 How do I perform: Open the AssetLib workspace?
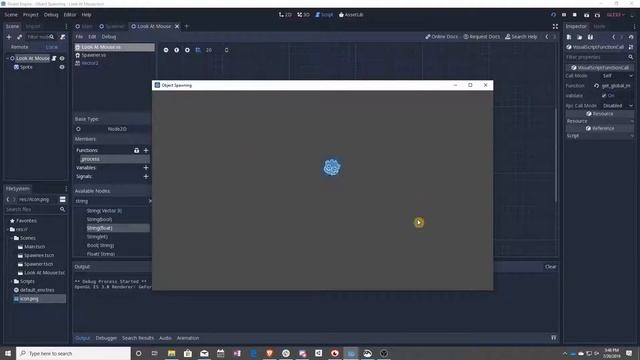tap(351, 15)
